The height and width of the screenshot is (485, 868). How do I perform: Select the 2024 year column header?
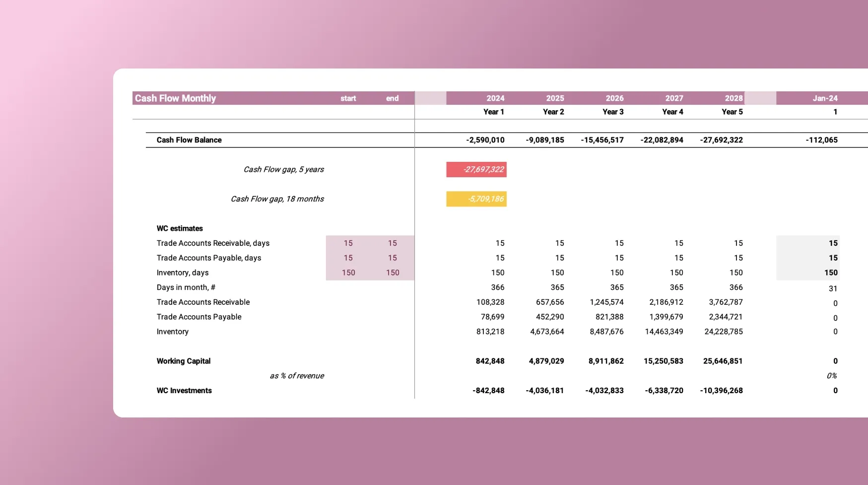click(x=495, y=98)
